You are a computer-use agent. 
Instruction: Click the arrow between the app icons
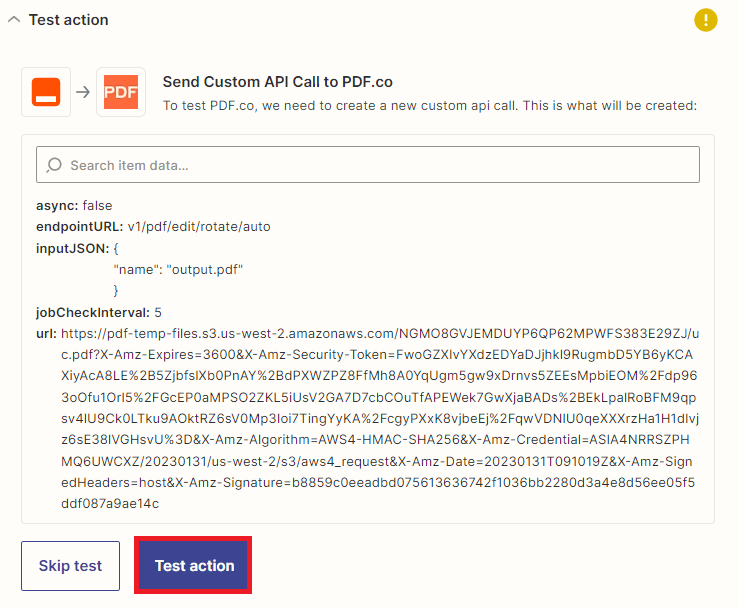83,93
